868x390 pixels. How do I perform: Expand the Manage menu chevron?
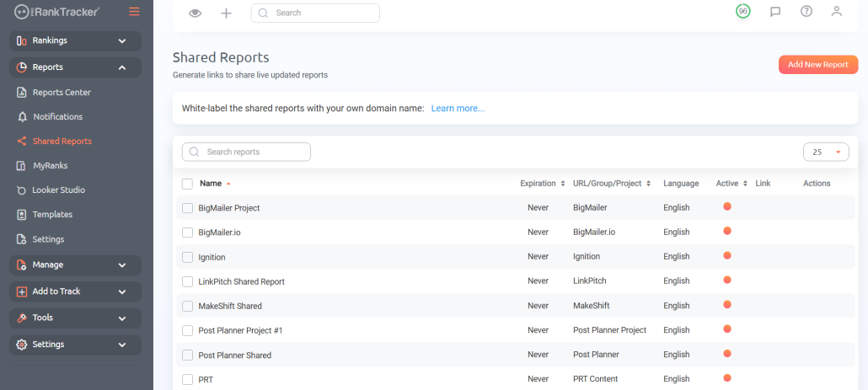pyautogui.click(x=122, y=265)
